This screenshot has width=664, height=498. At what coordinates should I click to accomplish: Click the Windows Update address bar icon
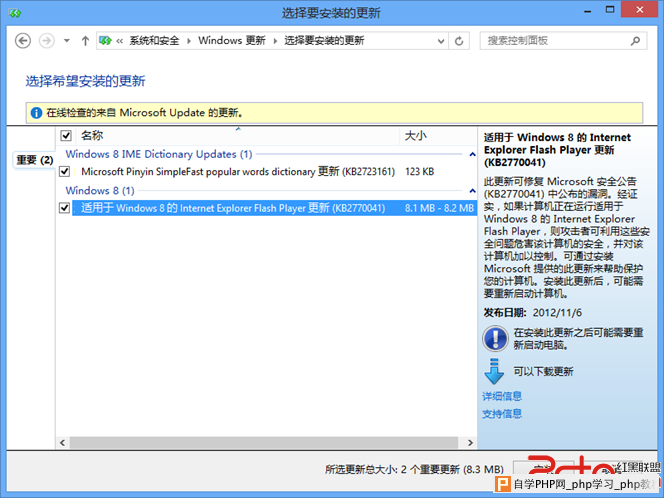point(105,41)
